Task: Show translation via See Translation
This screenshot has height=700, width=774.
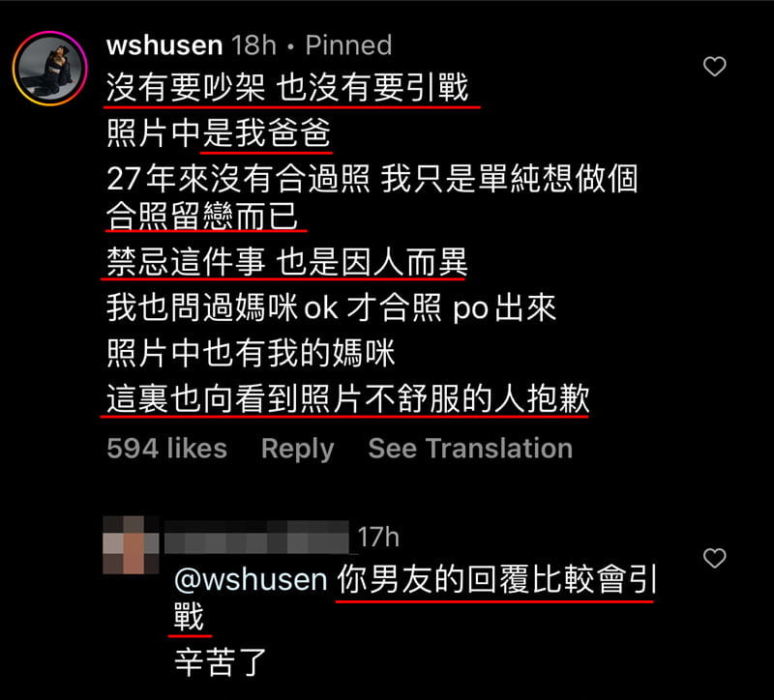Action: pos(470,448)
